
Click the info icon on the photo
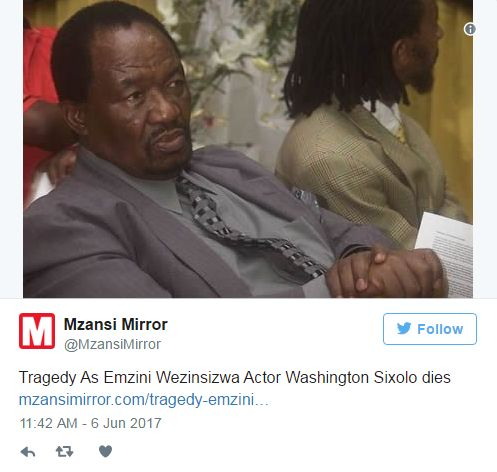470,29
